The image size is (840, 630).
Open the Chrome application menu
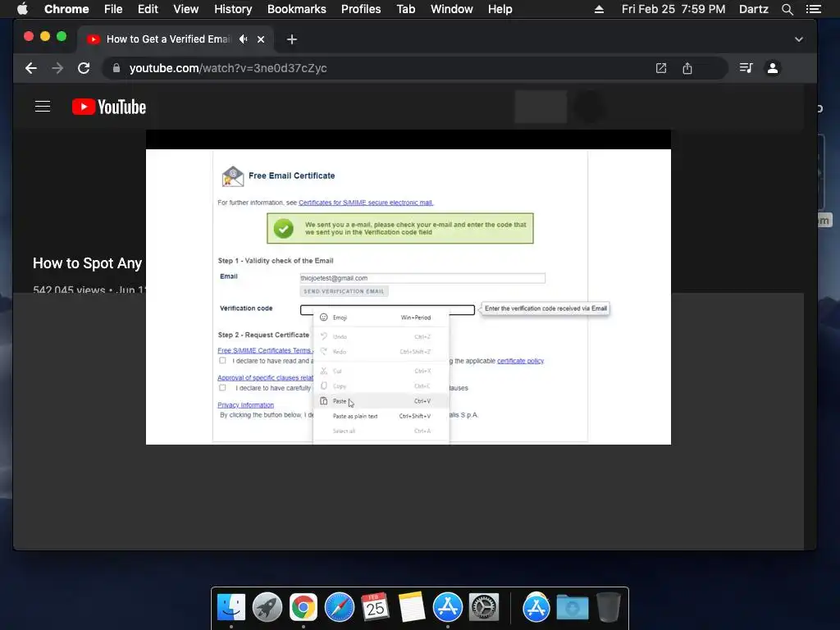point(66,9)
